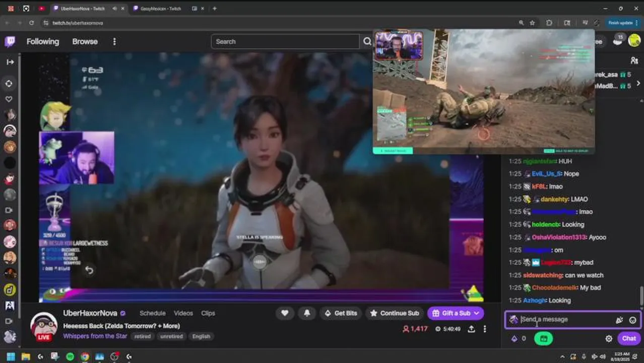This screenshot has width=644, height=363.
Task: Click the 'retired' tag
Action: tap(143, 336)
